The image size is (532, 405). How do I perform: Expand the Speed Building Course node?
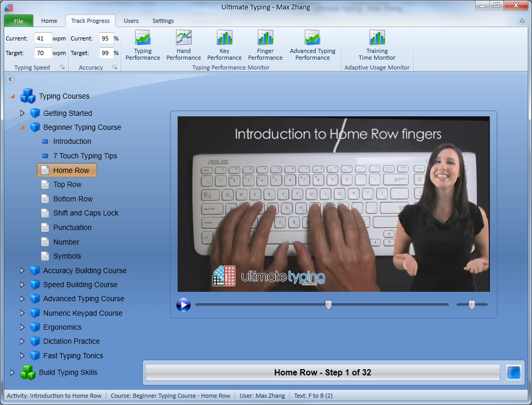click(x=22, y=285)
